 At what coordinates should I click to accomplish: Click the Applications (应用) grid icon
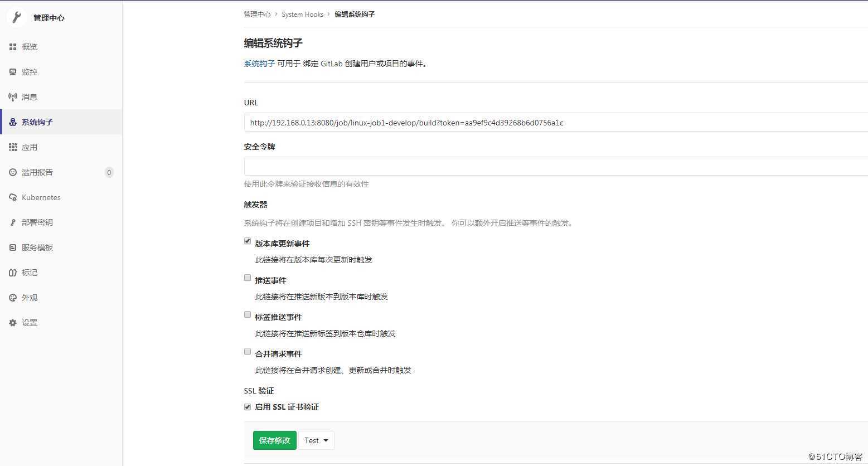tap(13, 147)
